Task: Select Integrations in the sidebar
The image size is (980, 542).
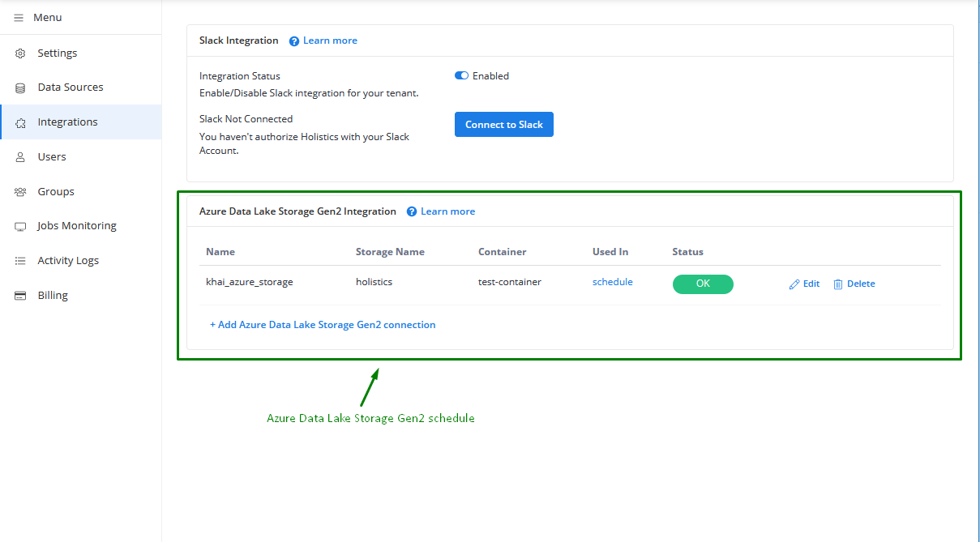Action: point(81,122)
